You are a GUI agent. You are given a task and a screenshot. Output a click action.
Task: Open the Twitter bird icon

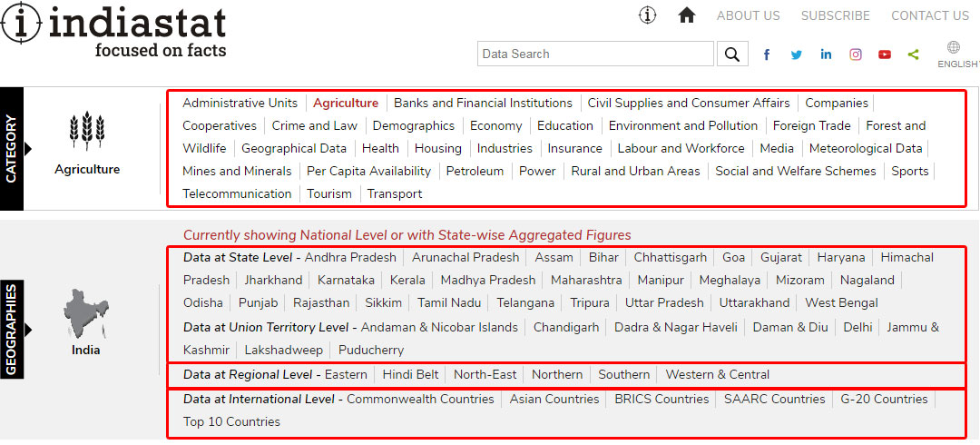(x=796, y=54)
